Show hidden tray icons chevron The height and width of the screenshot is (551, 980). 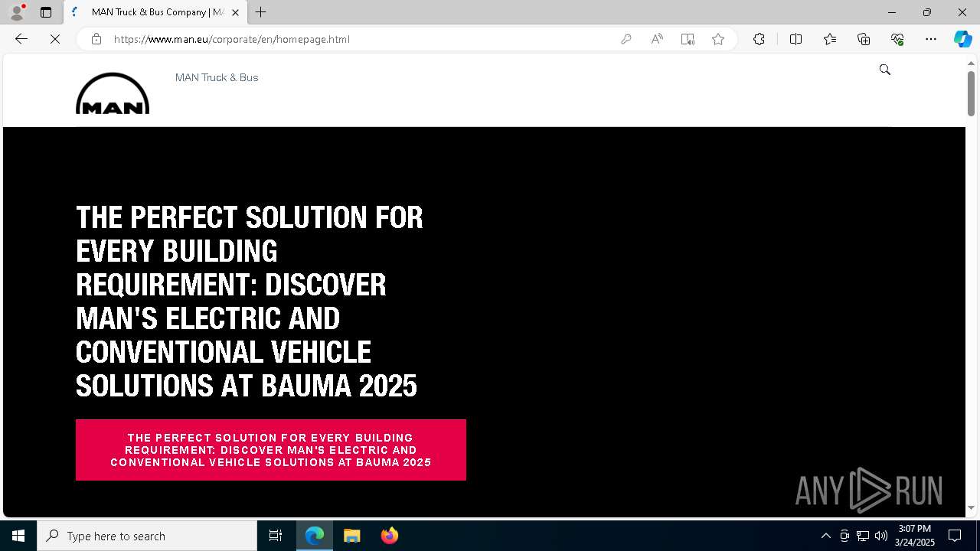(x=825, y=536)
